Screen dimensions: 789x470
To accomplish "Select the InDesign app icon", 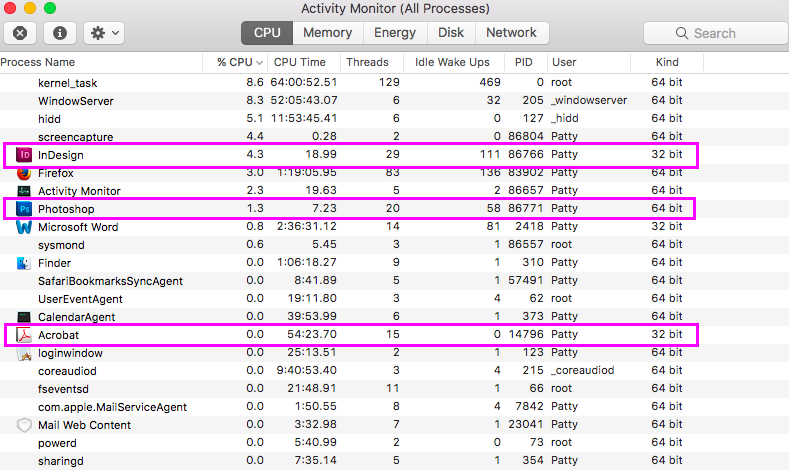I will pos(24,155).
